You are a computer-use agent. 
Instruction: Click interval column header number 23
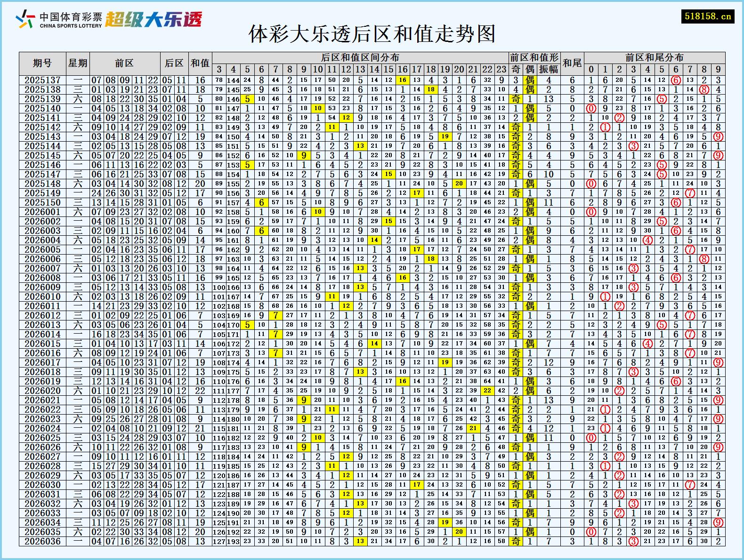click(x=501, y=69)
